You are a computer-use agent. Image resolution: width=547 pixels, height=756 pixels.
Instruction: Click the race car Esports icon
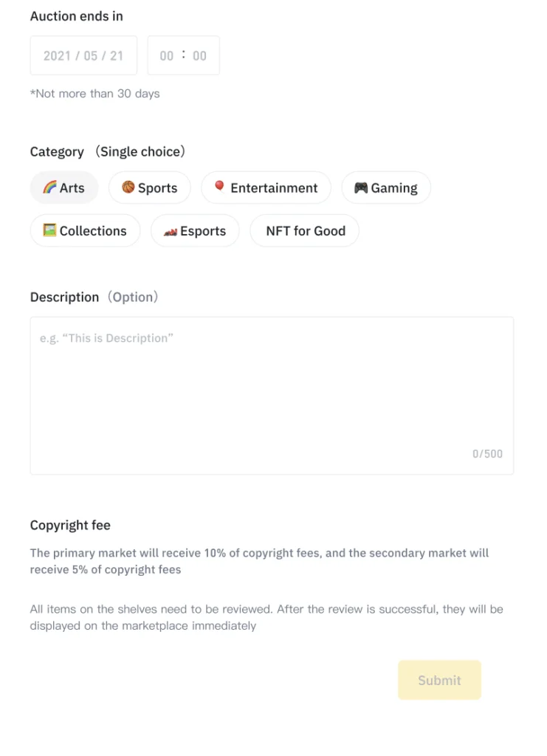pos(171,233)
